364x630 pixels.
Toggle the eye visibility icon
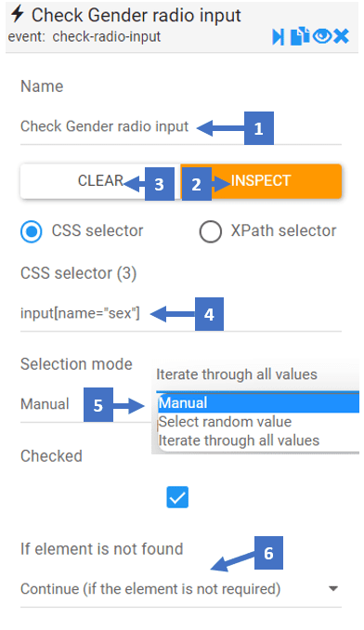pyautogui.click(x=322, y=36)
